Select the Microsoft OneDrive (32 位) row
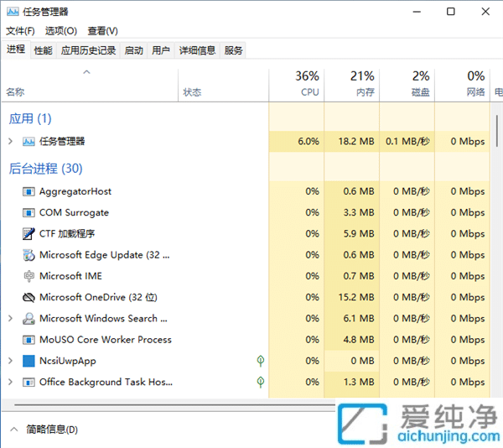The image size is (503, 448). (x=246, y=297)
